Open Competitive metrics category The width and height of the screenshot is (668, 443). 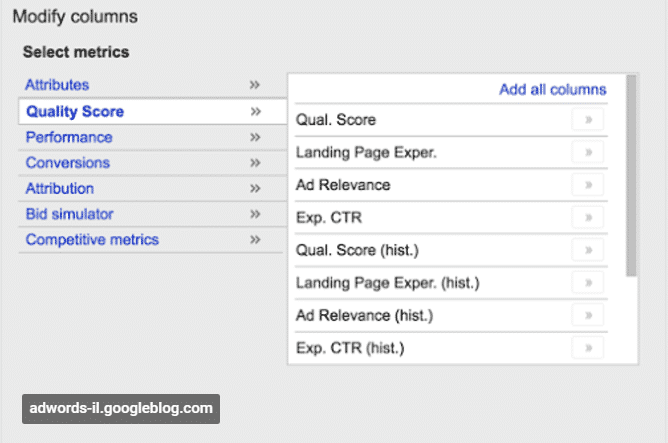click(x=92, y=239)
